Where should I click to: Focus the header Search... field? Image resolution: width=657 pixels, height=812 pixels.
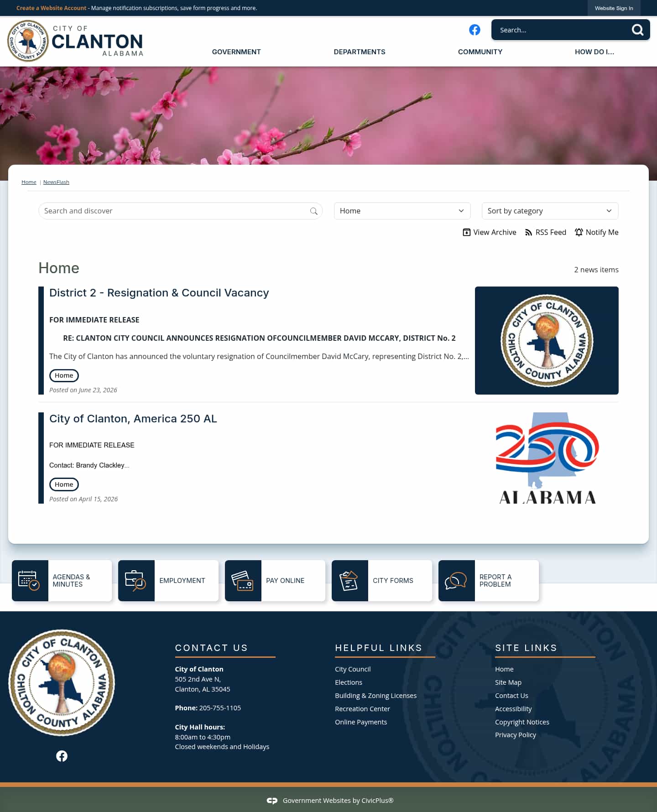[x=561, y=30]
